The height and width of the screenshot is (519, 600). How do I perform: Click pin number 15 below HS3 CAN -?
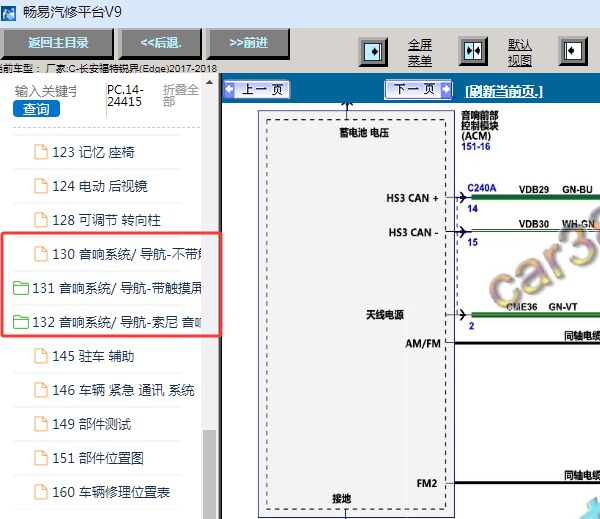(x=473, y=242)
